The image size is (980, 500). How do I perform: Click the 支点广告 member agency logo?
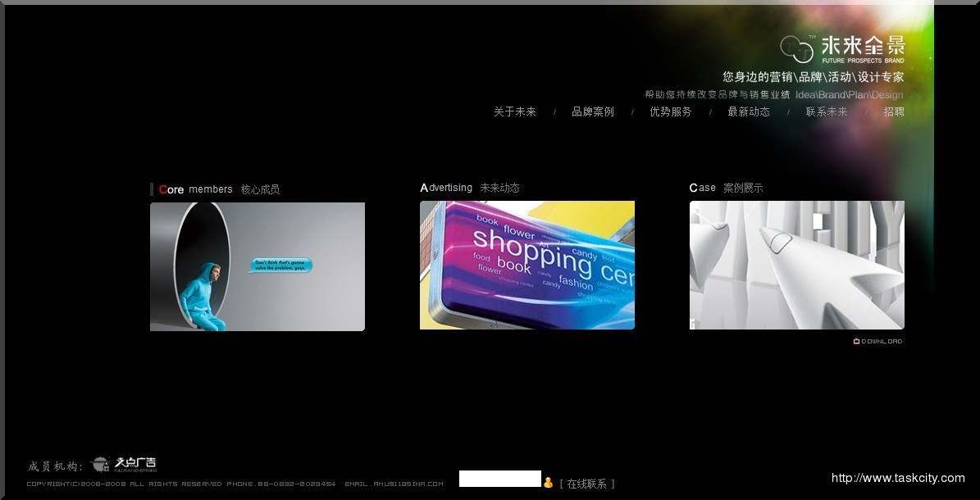point(125,464)
